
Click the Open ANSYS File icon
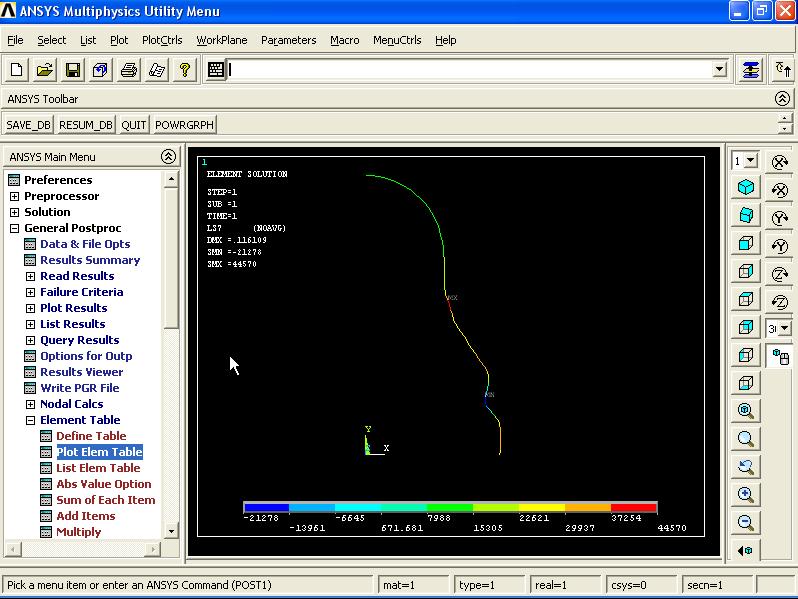pos(44,70)
